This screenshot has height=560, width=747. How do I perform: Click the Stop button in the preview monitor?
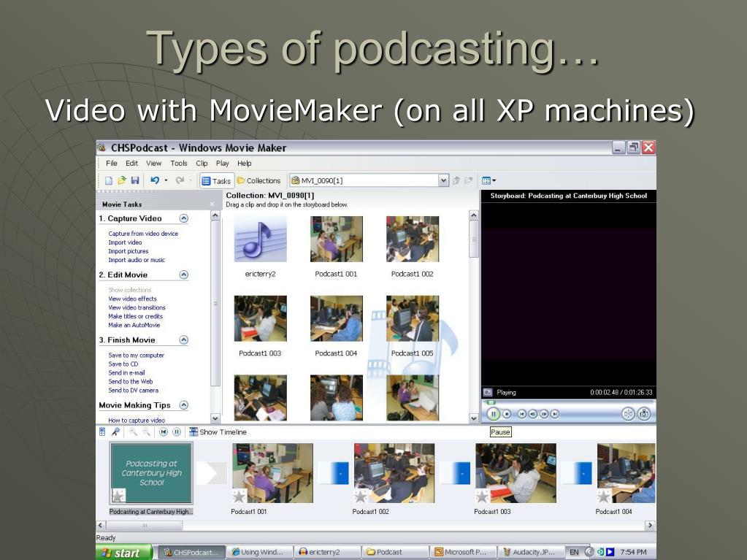point(507,414)
